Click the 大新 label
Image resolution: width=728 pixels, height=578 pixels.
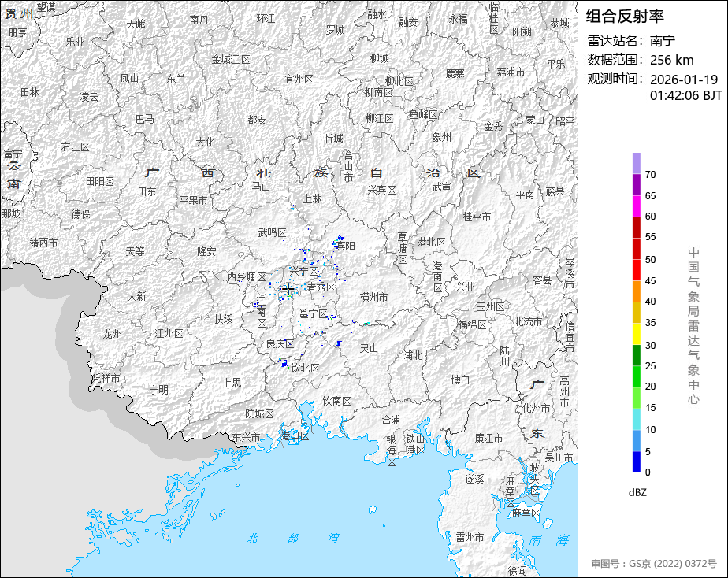[x=137, y=296]
